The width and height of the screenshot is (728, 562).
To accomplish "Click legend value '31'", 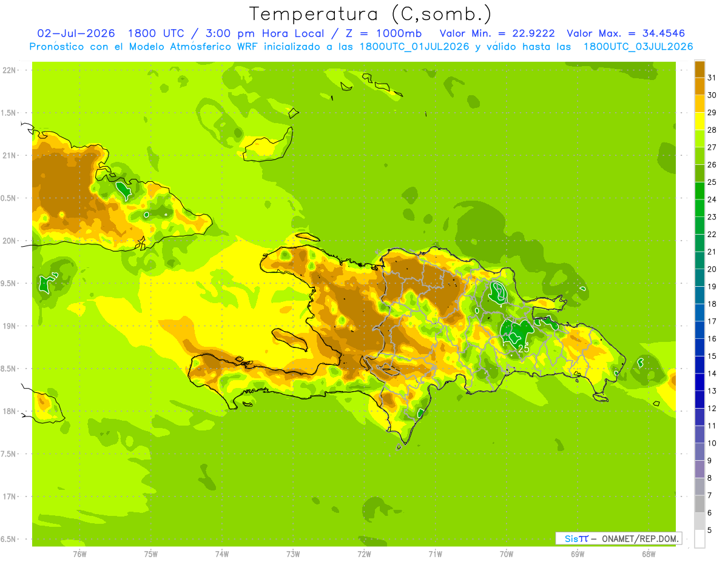I will (x=712, y=78).
